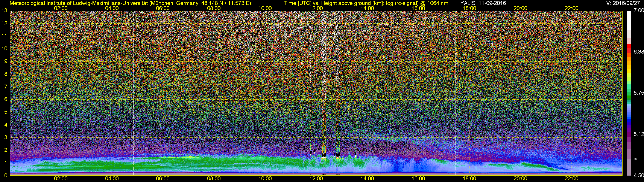Viewport: 644px width, 182px height.
Task: Click the dashed white marker line before 18:00
Action: (x=456, y=93)
